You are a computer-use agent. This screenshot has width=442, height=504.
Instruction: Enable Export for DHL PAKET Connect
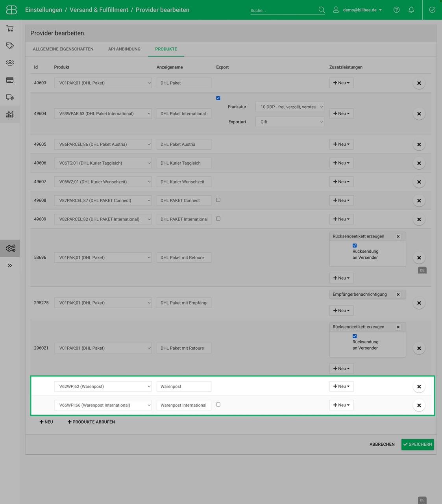point(218,200)
